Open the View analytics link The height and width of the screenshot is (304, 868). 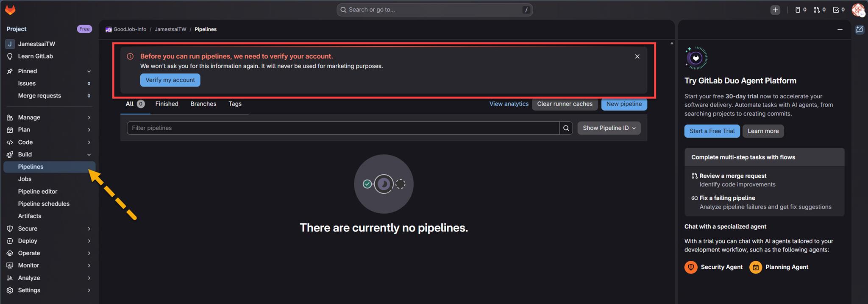509,104
